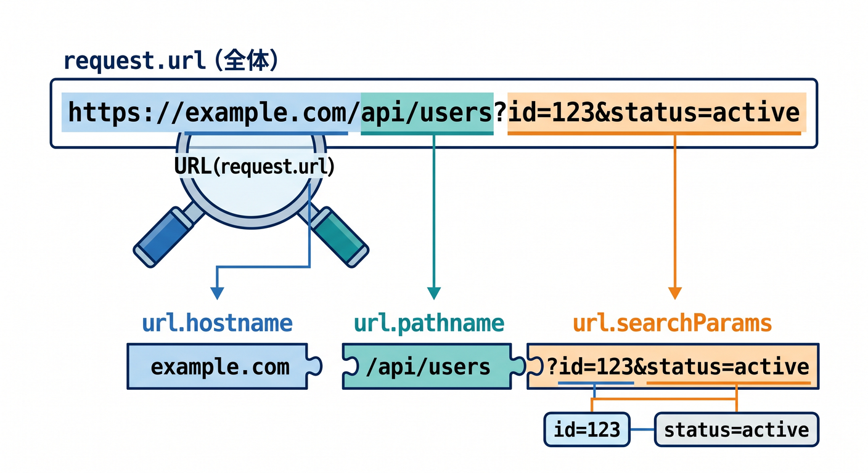This screenshot has height=473, width=868.
Task: Click the "request.url (全体)" heading
Action: tap(171, 61)
